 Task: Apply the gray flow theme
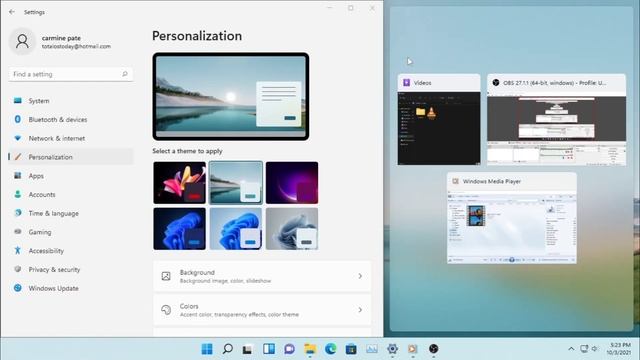click(x=292, y=229)
